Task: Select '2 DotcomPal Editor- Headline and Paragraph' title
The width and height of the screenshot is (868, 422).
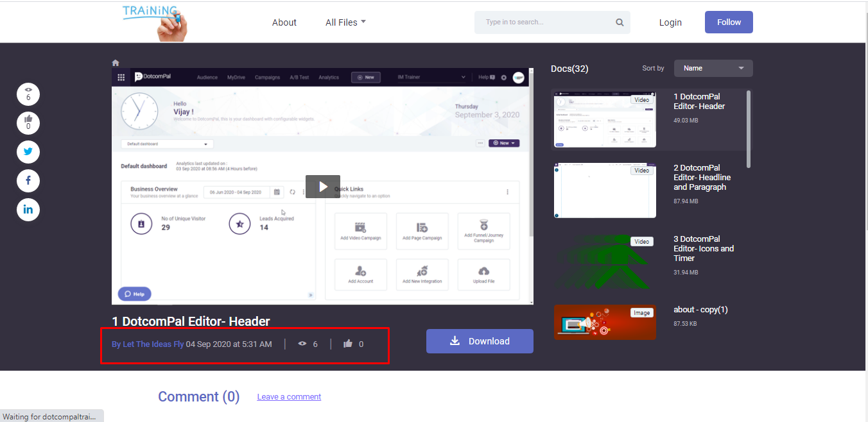Action: 702,178
